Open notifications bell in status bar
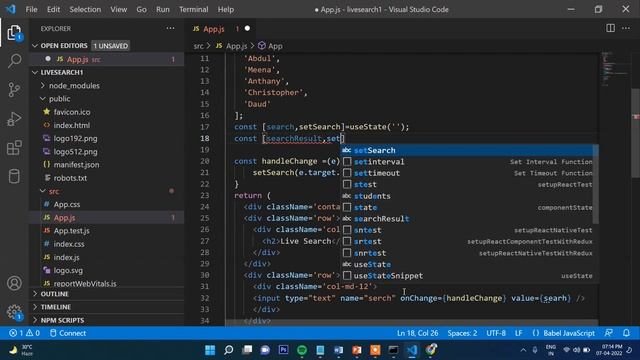 coord(626,333)
